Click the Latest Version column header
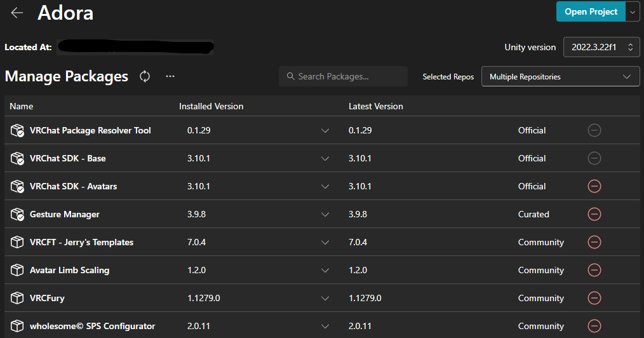The width and height of the screenshot is (644, 338). pyautogui.click(x=376, y=106)
